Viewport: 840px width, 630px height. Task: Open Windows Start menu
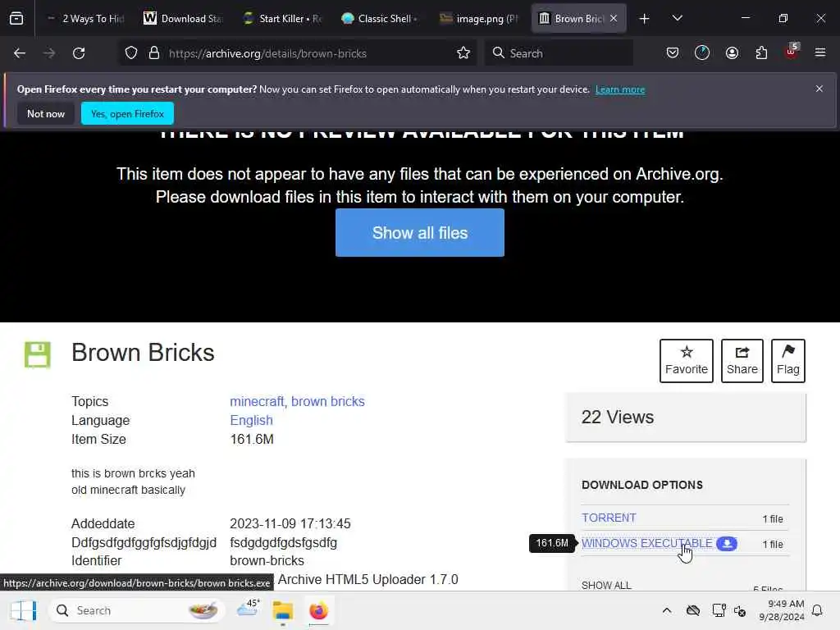click(x=24, y=610)
